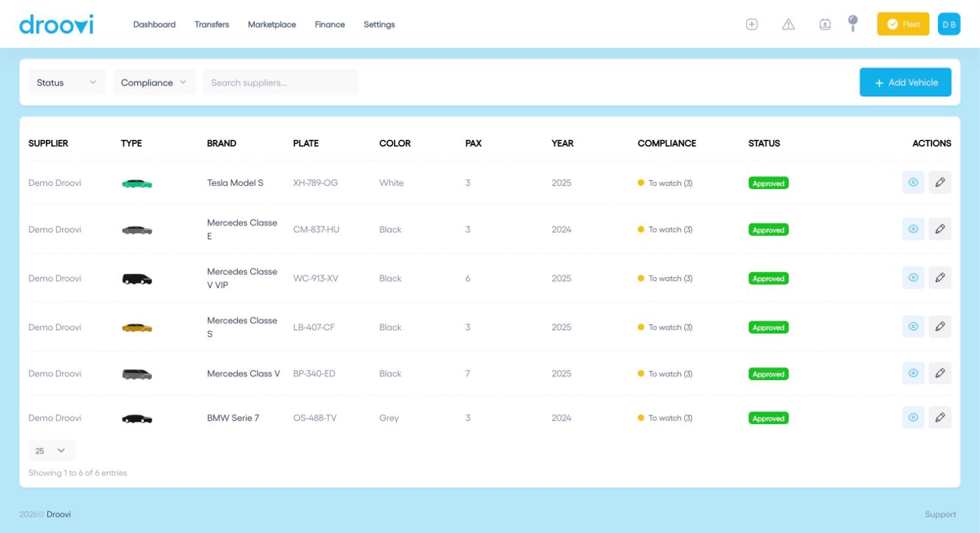Open the Marketplace menu
Screen dimensions: 980x533
point(272,24)
